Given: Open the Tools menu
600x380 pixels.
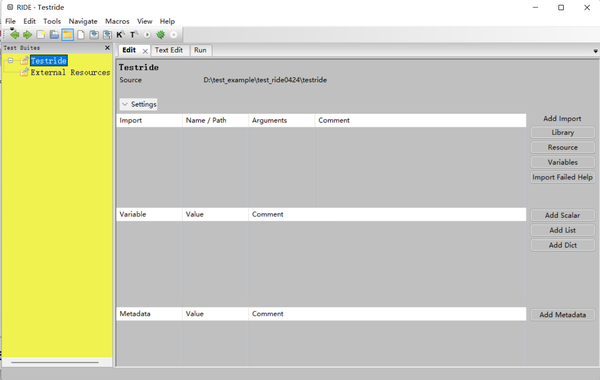Looking at the screenshot, I should pyautogui.click(x=52, y=21).
